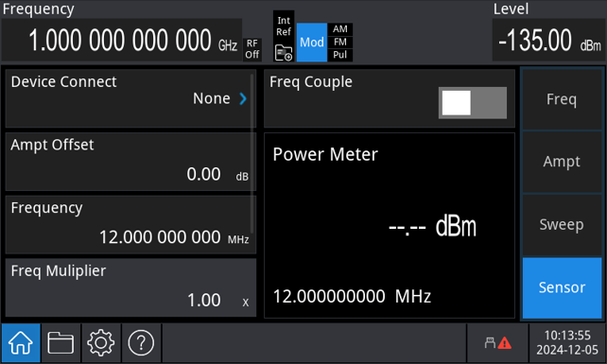Open the Home screen icon

[21, 343]
